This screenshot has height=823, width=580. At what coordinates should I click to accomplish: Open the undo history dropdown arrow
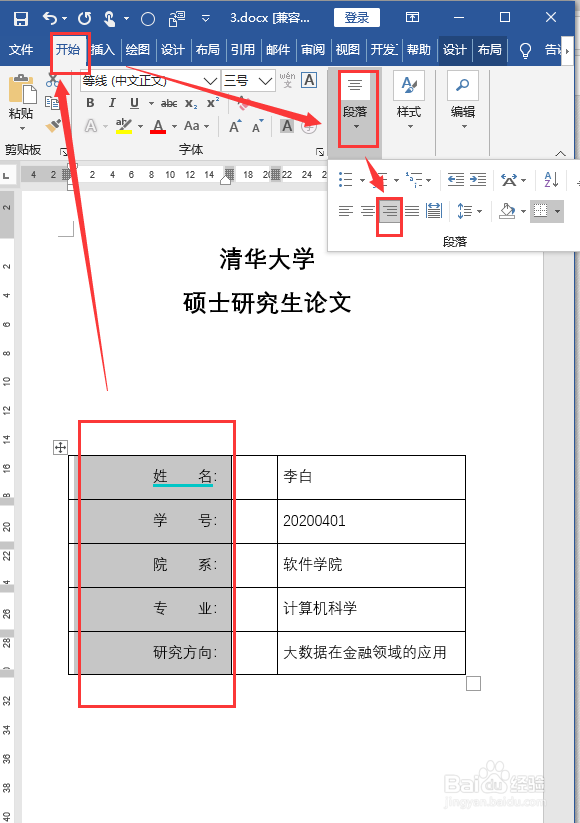65,18
